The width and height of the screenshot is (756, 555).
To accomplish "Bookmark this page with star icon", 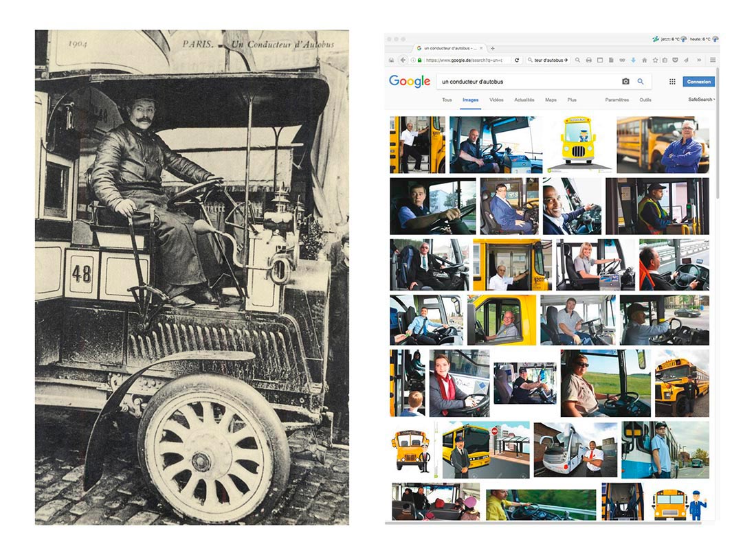I will click(655, 60).
